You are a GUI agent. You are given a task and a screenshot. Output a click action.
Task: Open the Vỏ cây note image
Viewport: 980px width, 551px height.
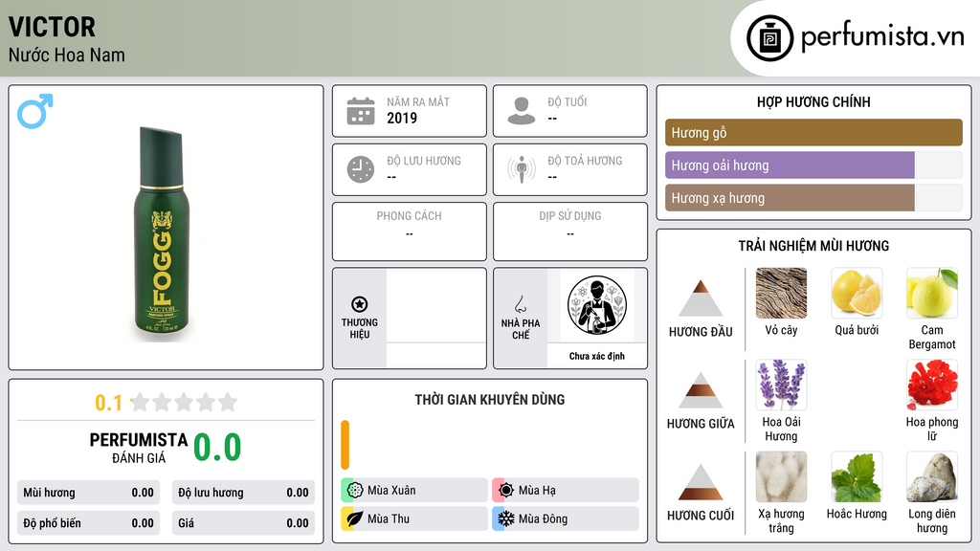[x=781, y=293]
